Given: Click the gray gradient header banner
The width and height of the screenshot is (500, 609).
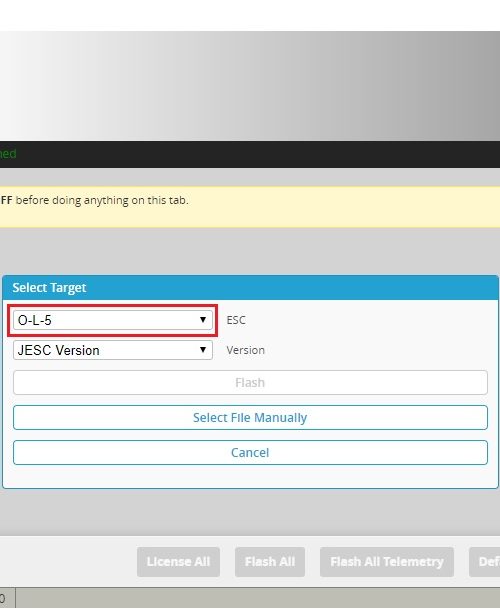Looking at the screenshot, I should [x=250, y=86].
